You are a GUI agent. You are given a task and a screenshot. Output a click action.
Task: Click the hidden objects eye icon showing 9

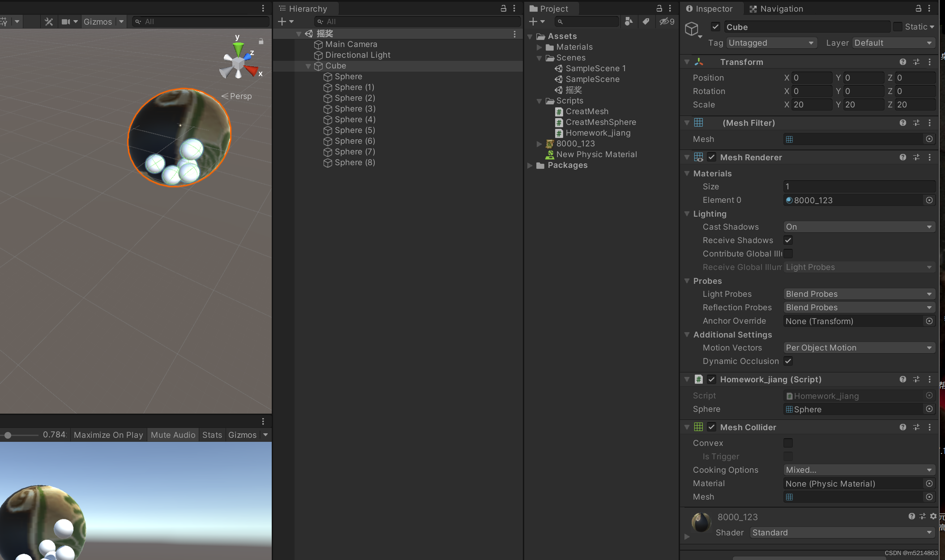pos(666,21)
